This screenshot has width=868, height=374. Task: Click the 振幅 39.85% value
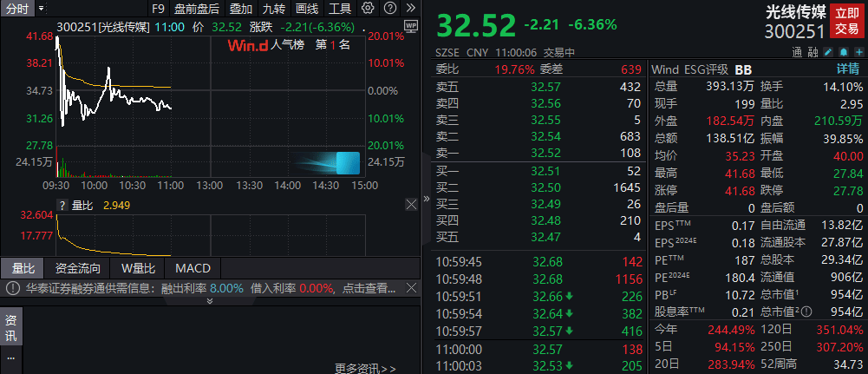(x=843, y=138)
